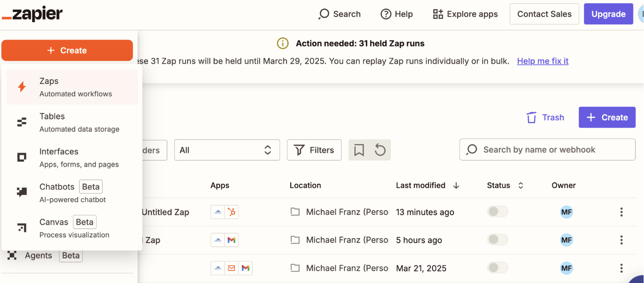Click folder location in Mar 21, 2025 row
The height and width of the screenshot is (283, 644).
(x=340, y=268)
